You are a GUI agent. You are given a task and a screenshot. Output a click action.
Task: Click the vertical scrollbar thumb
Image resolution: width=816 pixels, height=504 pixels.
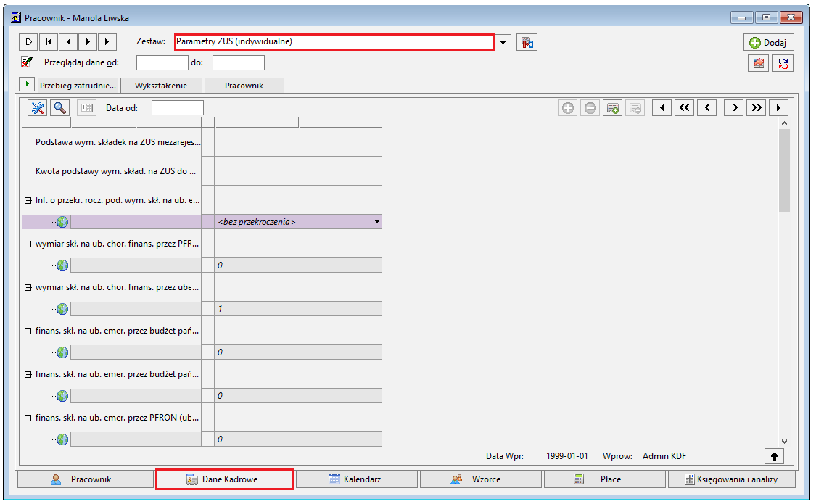[784, 170]
